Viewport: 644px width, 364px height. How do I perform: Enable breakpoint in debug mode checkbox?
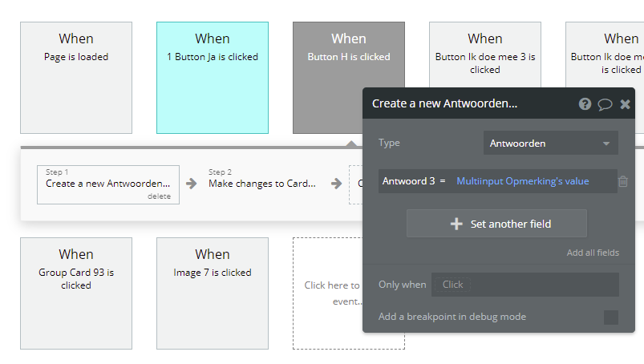611,317
